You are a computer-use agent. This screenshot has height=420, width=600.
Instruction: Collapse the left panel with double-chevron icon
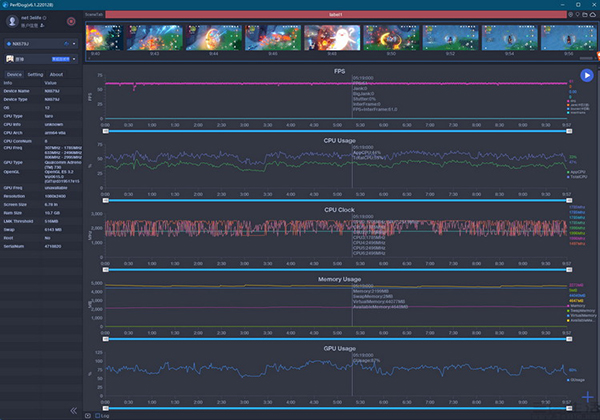coord(73,410)
